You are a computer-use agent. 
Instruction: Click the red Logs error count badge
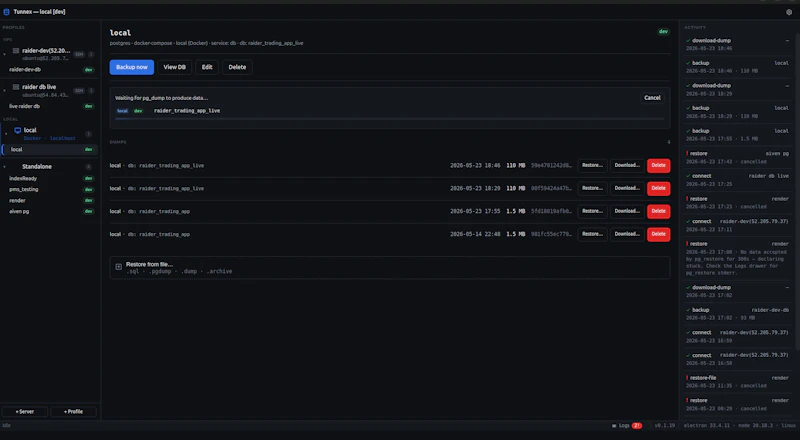coord(636,425)
